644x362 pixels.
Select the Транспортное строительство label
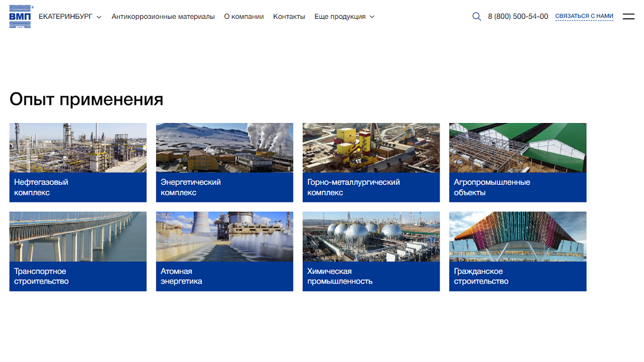(41, 276)
